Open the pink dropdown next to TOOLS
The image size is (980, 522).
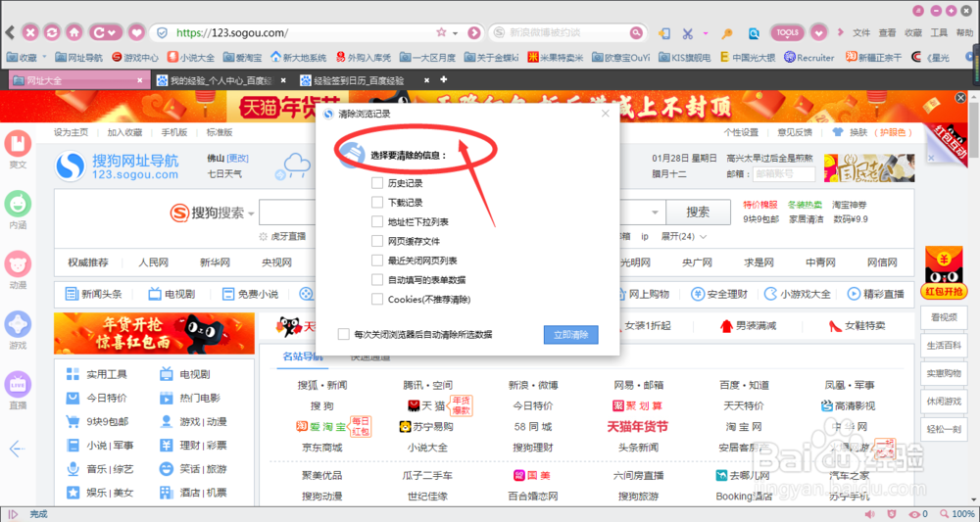(x=818, y=32)
